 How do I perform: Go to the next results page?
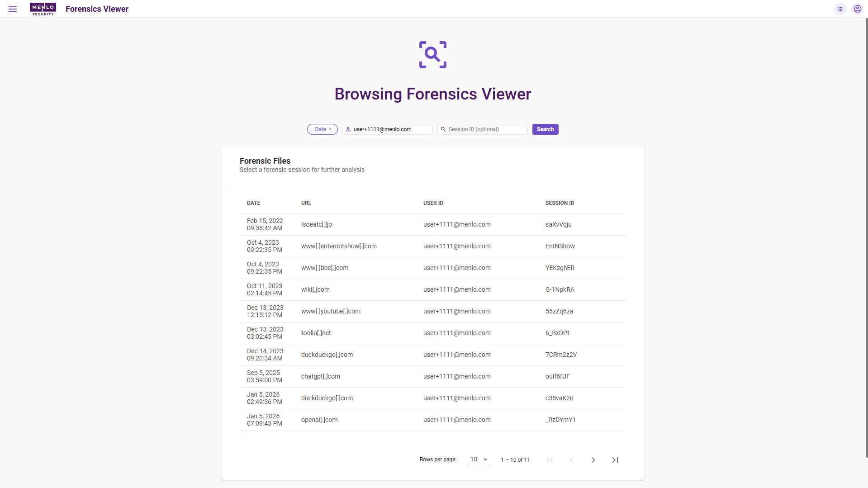pos(593,460)
